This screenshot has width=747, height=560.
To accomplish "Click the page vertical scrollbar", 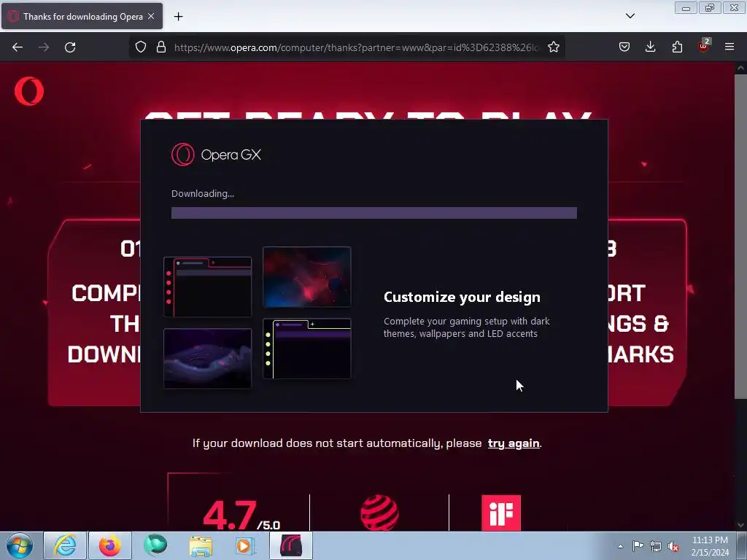I will [x=740, y=236].
